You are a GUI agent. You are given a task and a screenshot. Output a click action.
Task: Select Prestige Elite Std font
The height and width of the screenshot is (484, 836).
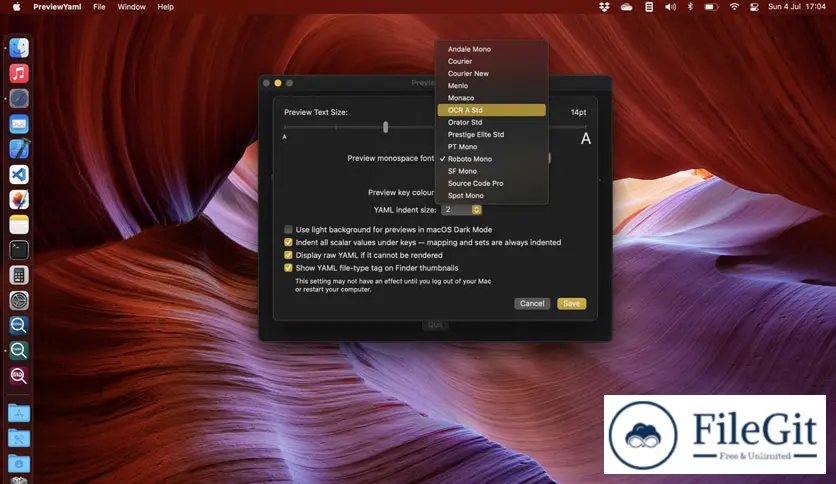[492, 135]
